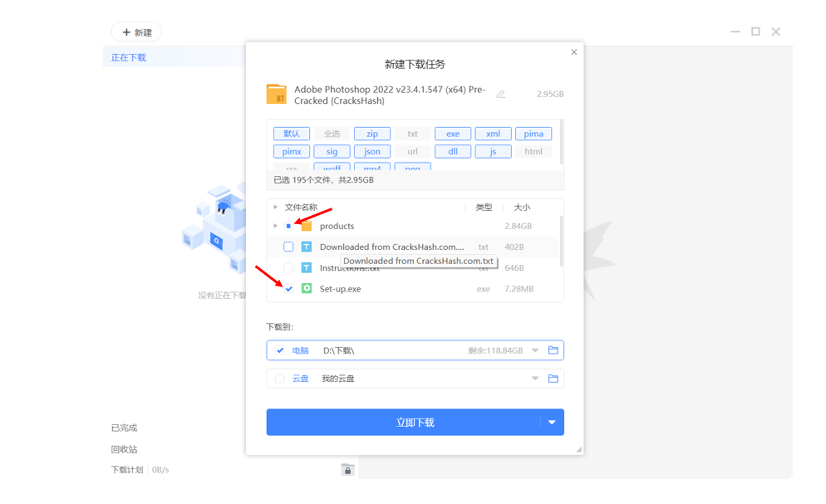This screenshot has height=504, width=826.
Task: Click the 2.95GB size label
Action: point(550,94)
